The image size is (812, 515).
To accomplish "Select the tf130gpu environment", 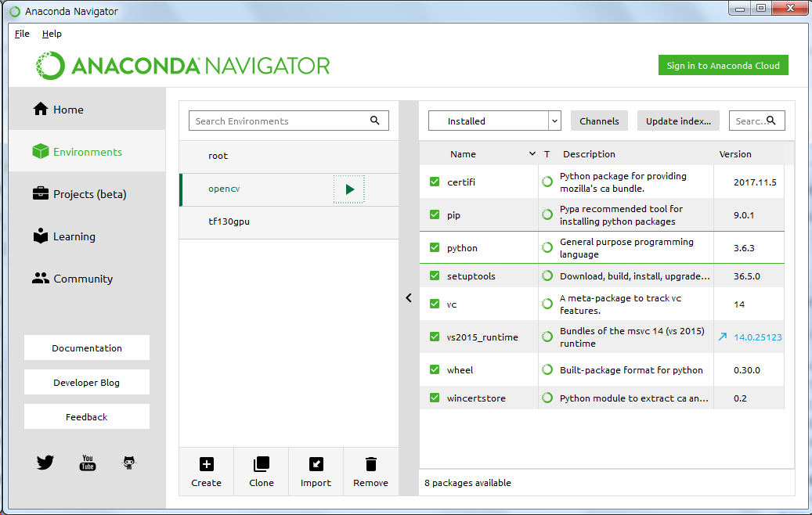I will pyautogui.click(x=288, y=221).
